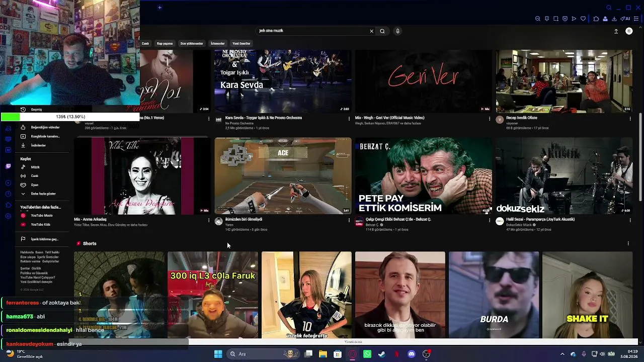Screen dimensions: 644x362
Task: Select the İzlenenler filter chip
Action: [x=218, y=44]
